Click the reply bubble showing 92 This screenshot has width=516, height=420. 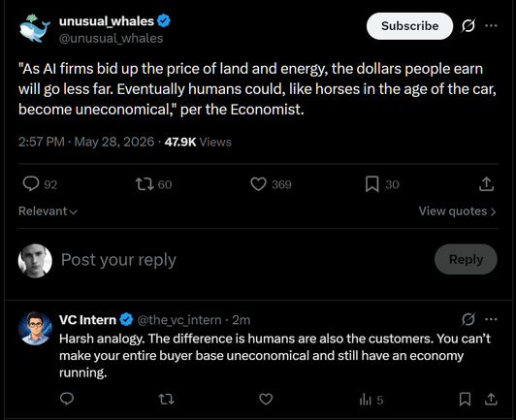[40, 184]
